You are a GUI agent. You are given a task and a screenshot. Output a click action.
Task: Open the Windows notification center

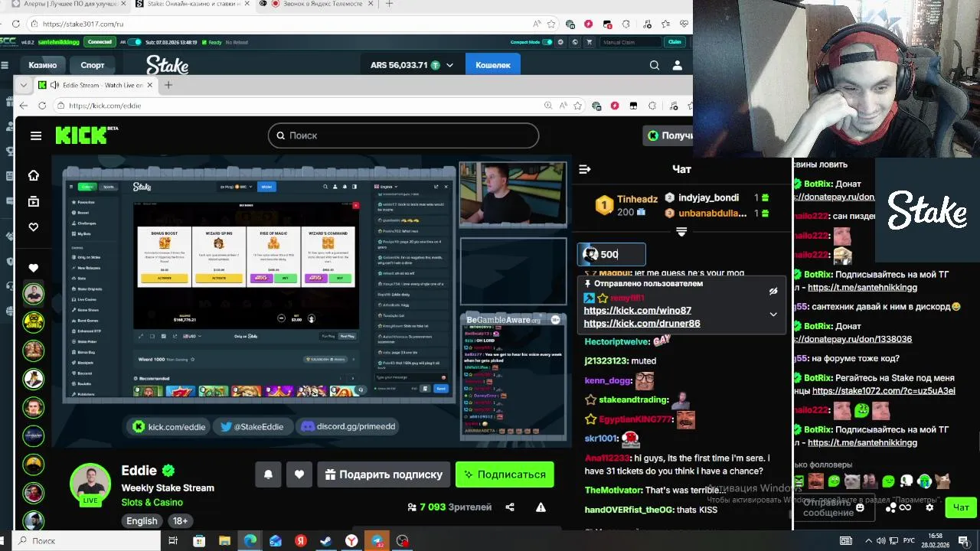pyautogui.click(x=963, y=541)
